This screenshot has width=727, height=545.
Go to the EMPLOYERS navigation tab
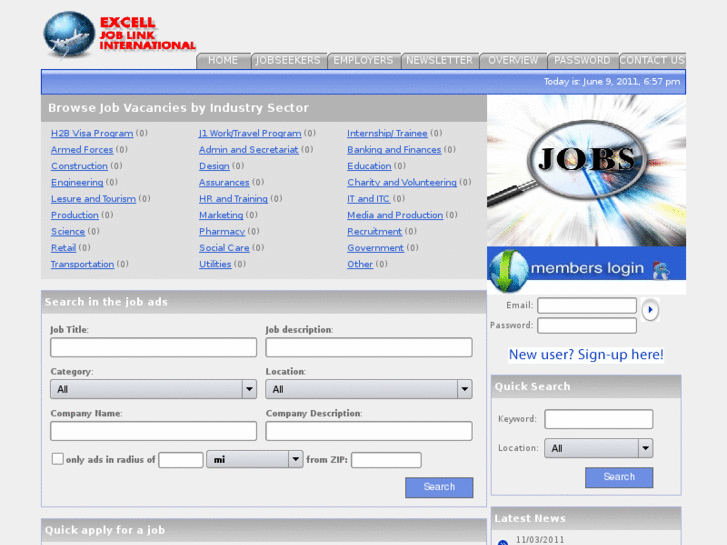[x=363, y=60]
